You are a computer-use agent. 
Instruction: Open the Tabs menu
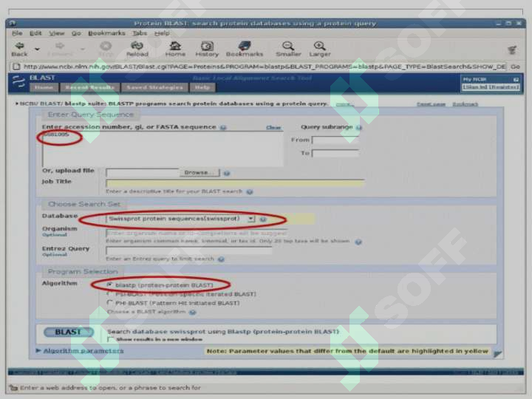[140, 33]
